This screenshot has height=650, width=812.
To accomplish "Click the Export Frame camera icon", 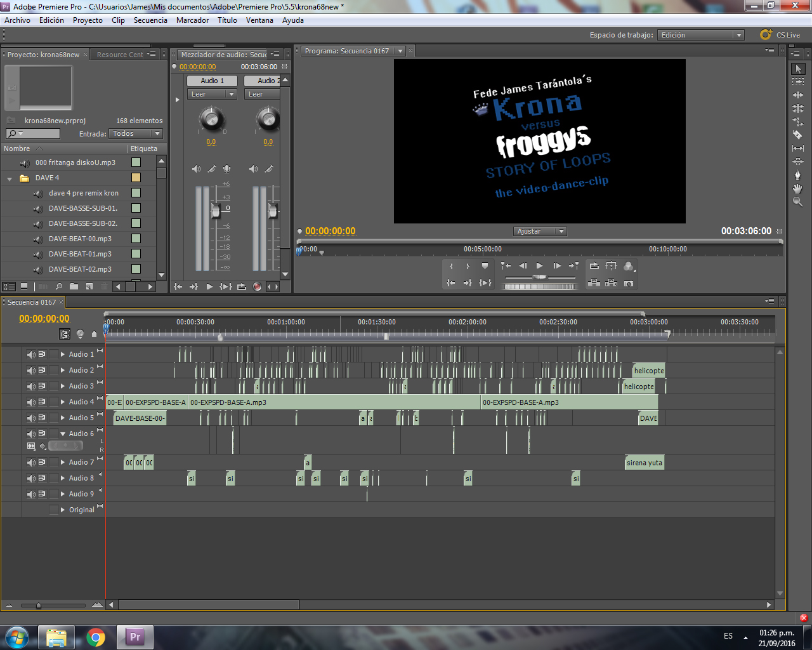I will click(x=629, y=283).
